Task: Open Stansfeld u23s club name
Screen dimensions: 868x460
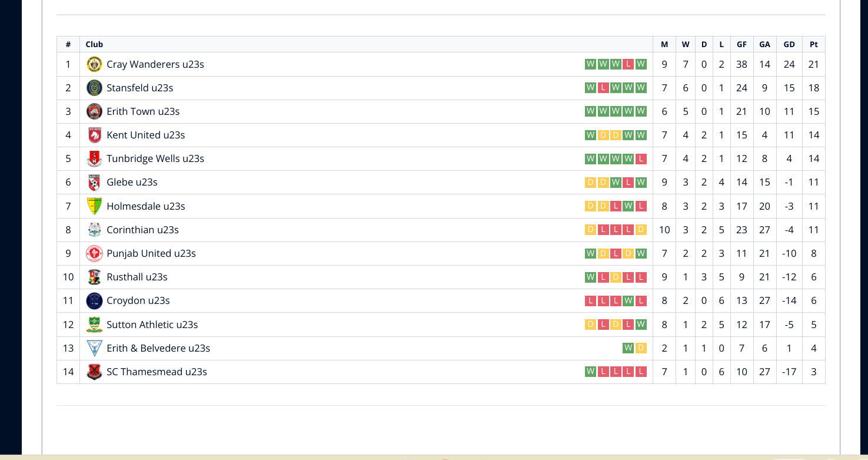Action: (x=140, y=88)
